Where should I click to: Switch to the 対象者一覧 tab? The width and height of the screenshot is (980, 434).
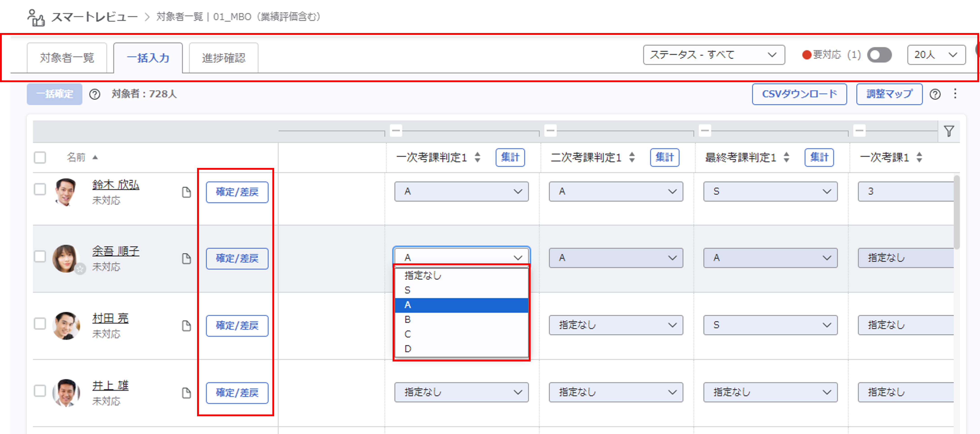click(x=67, y=58)
